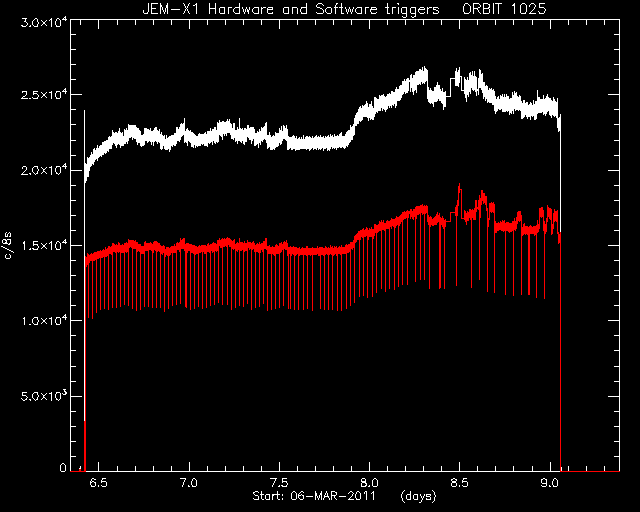Click the 8.0 x-axis tick label
640x512 pixels.
pos(369,483)
